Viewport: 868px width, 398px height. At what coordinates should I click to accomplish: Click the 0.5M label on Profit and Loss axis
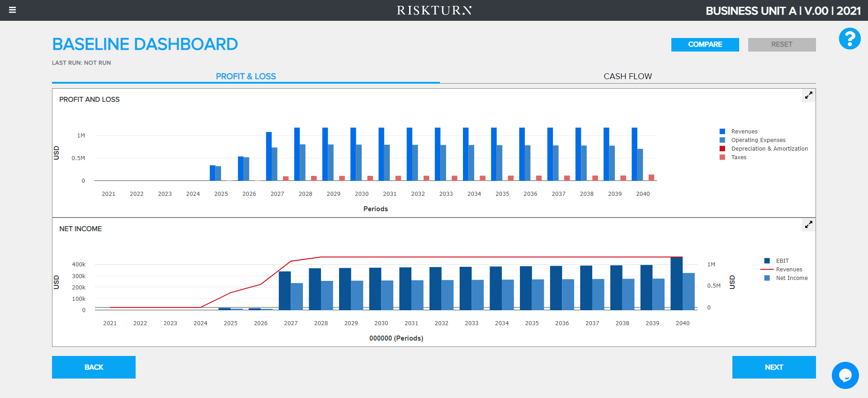[78, 158]
